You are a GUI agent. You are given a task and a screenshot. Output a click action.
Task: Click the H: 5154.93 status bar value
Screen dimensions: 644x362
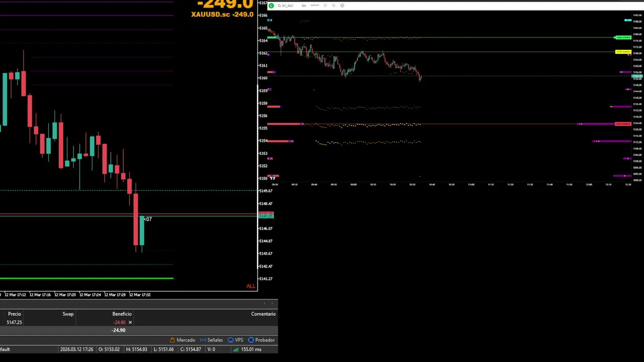click(x=136, y=349)
